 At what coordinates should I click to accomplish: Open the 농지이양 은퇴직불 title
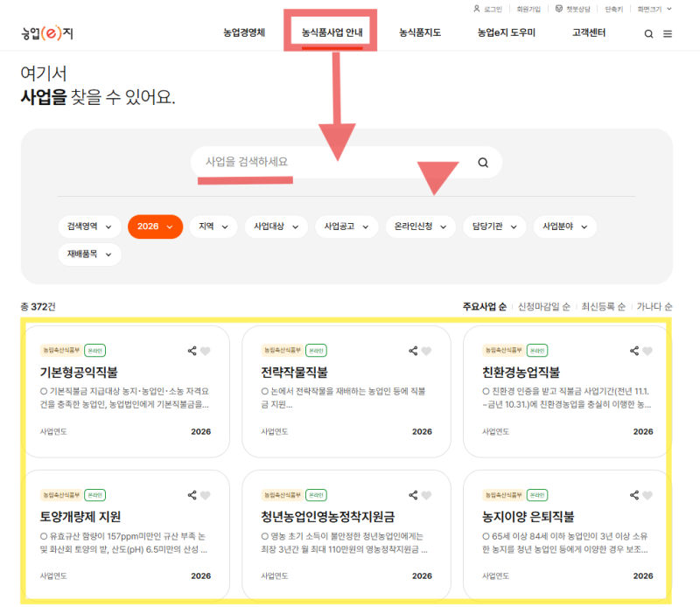tap(528, 517)
